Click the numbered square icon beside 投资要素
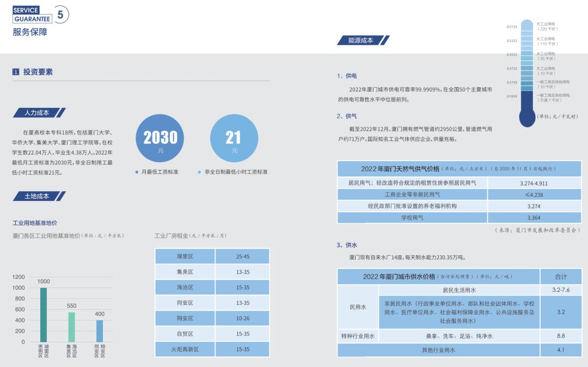 coord(15,71)
